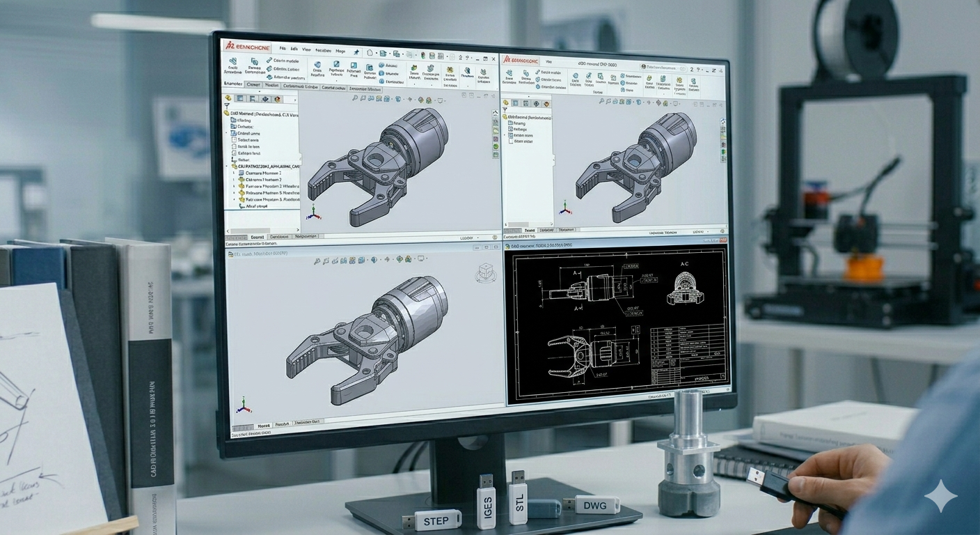The height and width of the screenshot is (535, 980).
Task: Expand 'Eotom noen' node in top-right tree
Action: click(x=505, y=135)
